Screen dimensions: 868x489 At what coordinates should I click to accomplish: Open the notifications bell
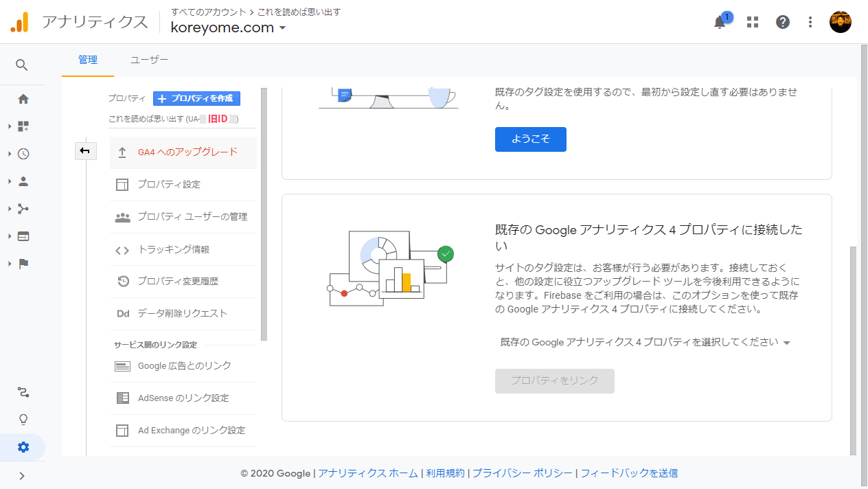point(720,22)
